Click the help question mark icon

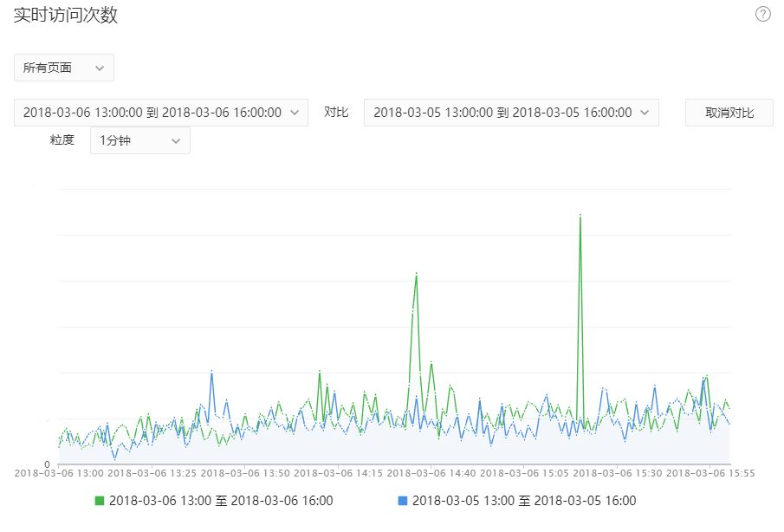point(762,14)
